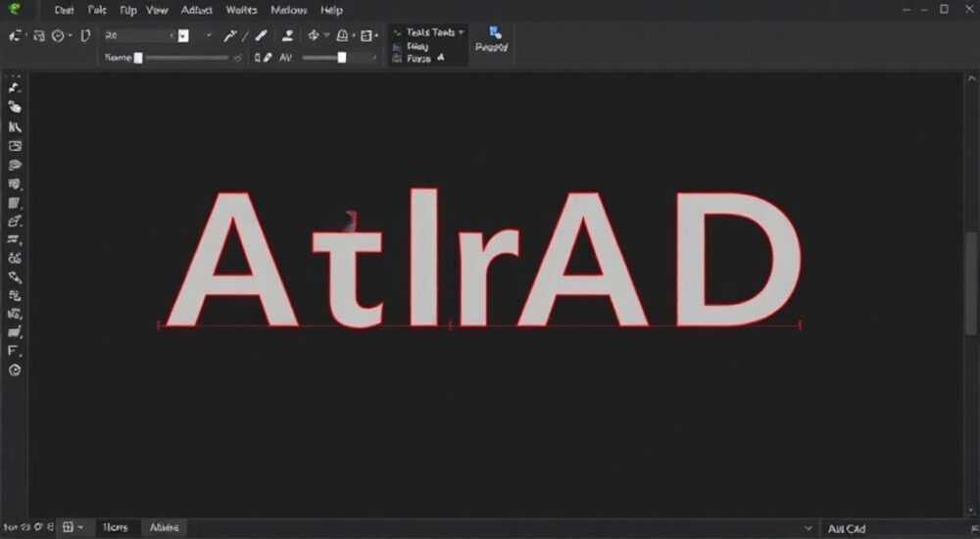Select the horizontal lines tool in left toolbar
Screen dimensions: 980x539
(15, 240)
